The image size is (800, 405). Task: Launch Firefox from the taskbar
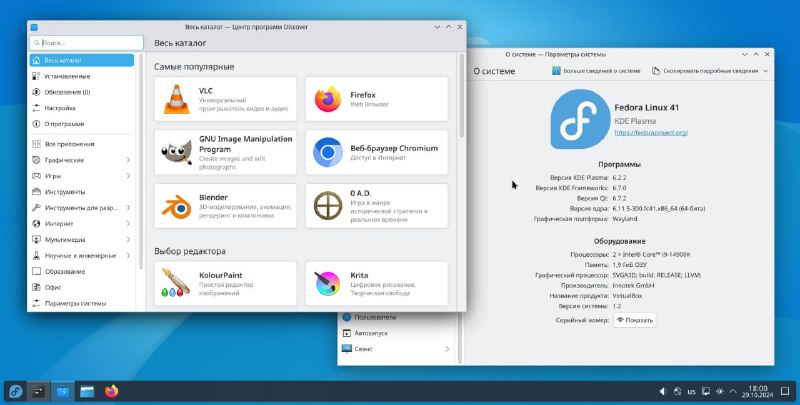[111, 392]
